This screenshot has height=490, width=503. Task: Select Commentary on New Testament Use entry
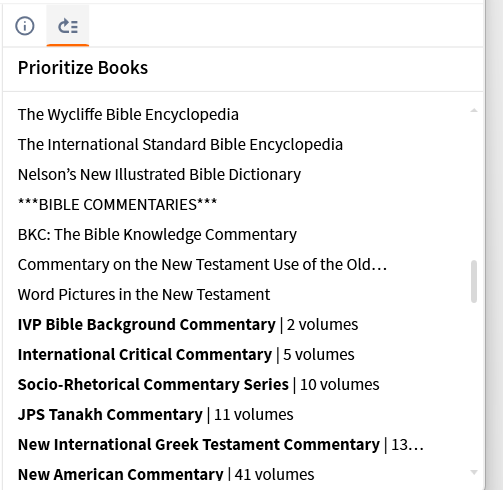pyautogui.click(x=202, y=264)
